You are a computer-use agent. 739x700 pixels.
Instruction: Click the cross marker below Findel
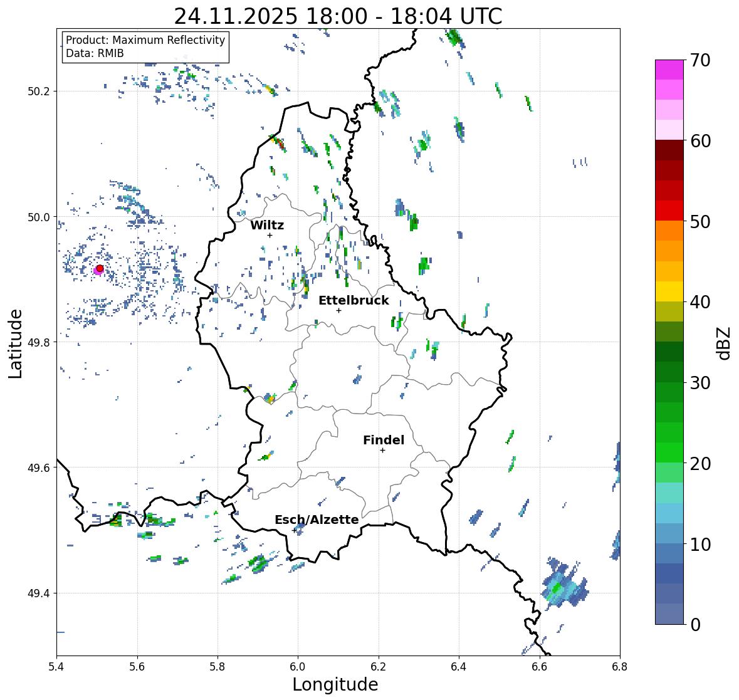coord(383,451)
